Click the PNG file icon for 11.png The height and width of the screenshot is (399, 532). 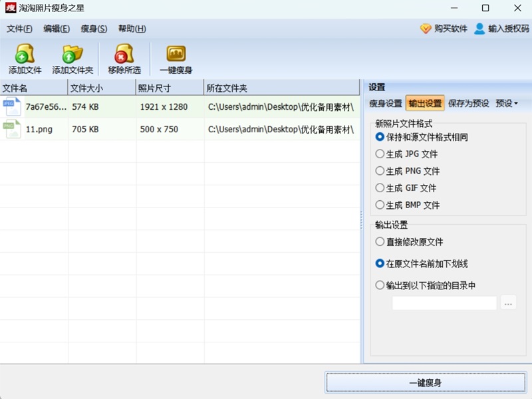tap(12, 129)
